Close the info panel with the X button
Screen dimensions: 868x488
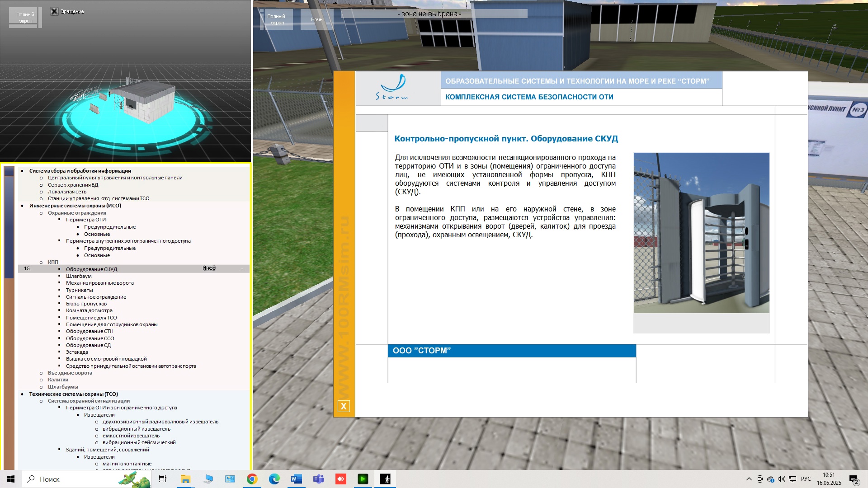(344, 406)
